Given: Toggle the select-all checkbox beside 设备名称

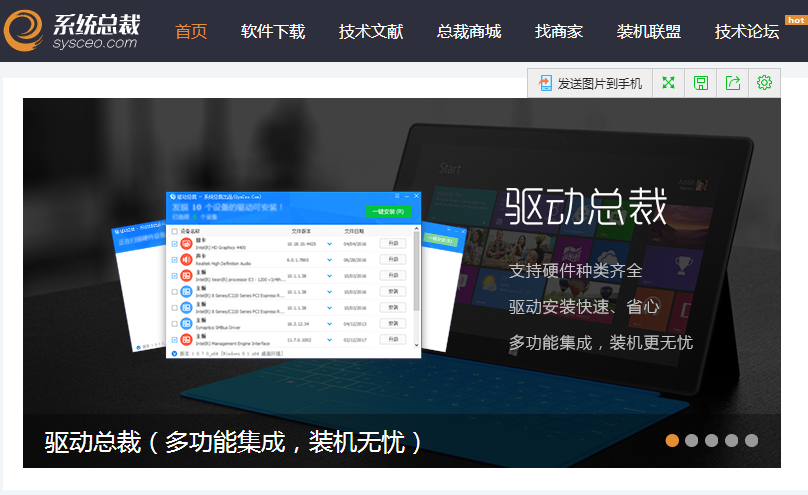Looking at the screenshot, I should click(175, 231).
